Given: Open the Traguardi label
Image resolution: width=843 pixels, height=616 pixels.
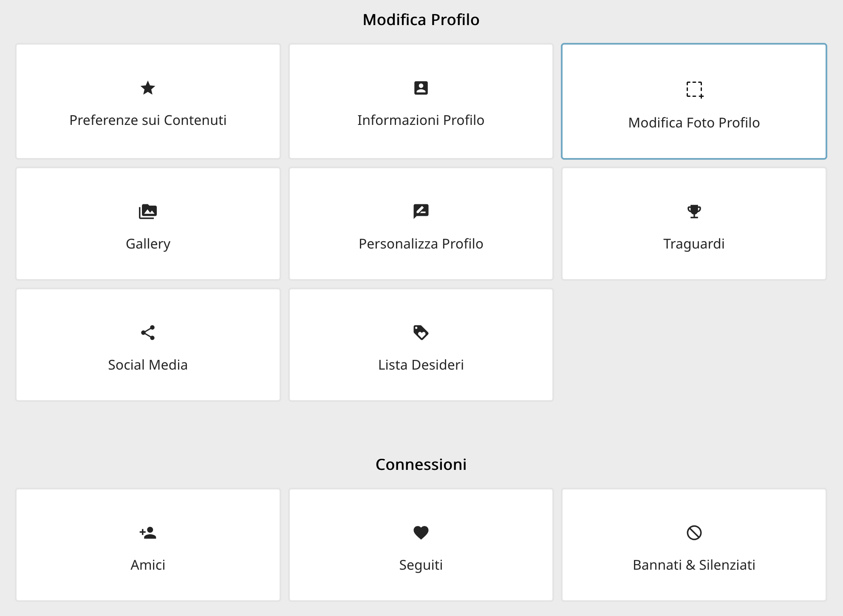Looking at the screenshot, I should [x=694, y=244].
